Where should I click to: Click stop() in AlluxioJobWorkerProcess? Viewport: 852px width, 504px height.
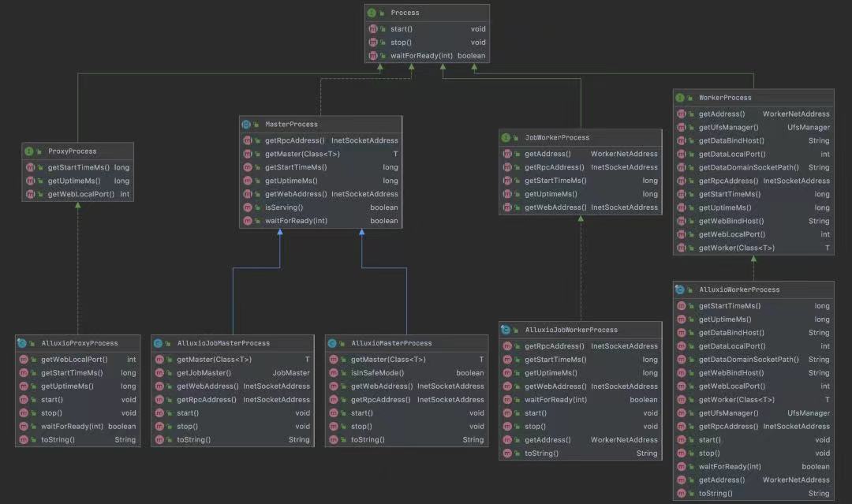tap(535, 427)
